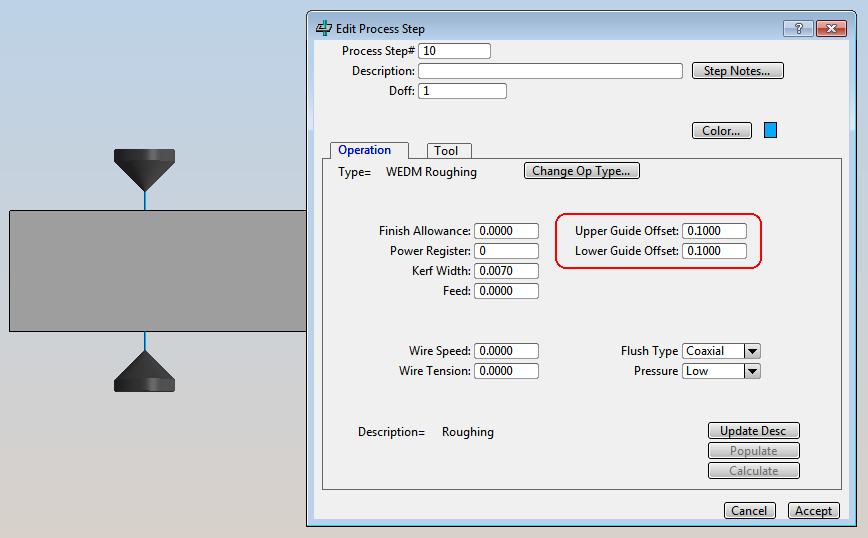Click the help question mark button

click(798, 28)
